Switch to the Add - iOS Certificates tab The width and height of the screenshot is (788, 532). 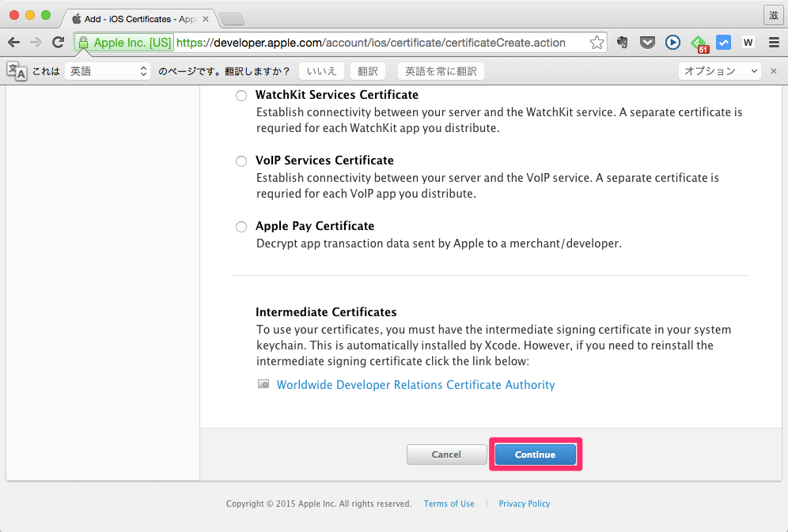point(141,19)
